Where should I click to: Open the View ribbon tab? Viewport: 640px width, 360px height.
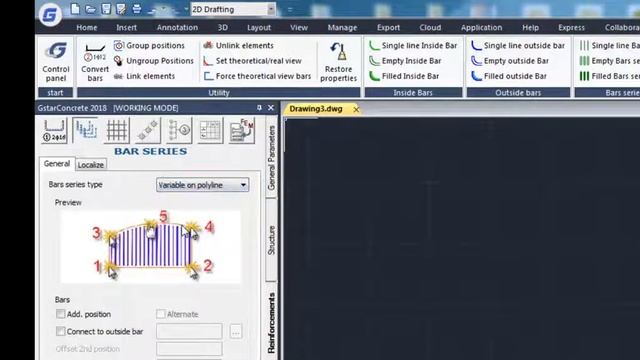pos(299,27)
